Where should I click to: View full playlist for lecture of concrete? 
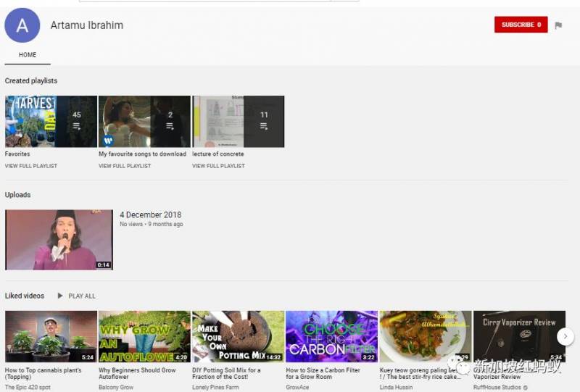218,166
